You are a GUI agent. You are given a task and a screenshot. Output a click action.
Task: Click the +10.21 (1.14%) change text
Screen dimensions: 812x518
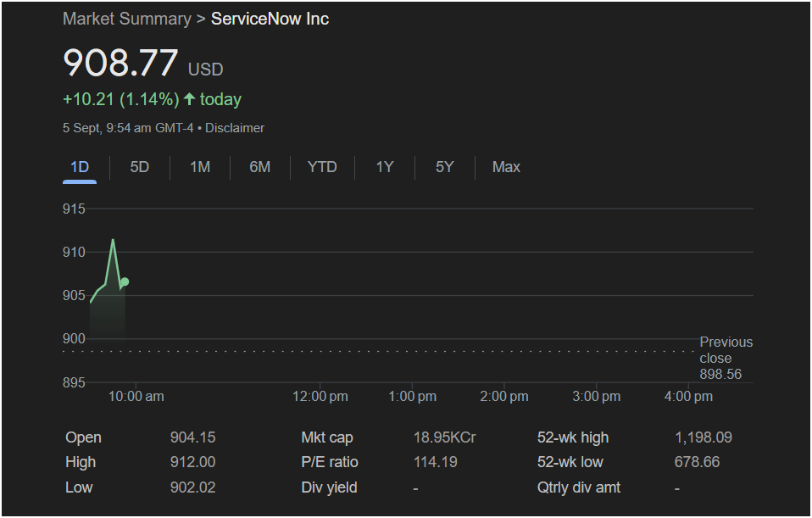(120, 99)
